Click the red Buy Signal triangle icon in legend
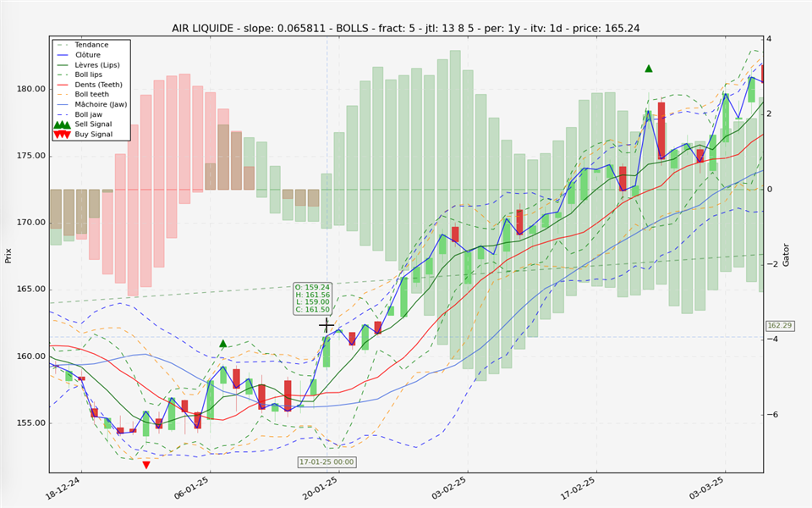 coord(63,135)
